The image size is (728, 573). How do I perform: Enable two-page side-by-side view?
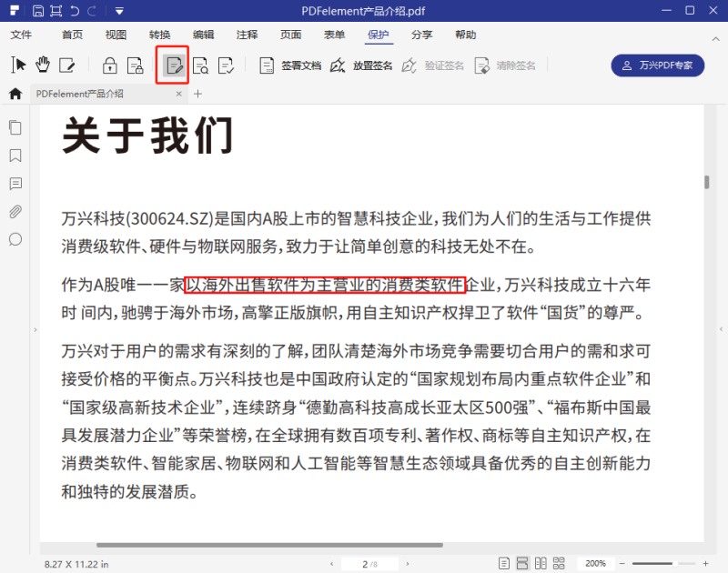541,563
